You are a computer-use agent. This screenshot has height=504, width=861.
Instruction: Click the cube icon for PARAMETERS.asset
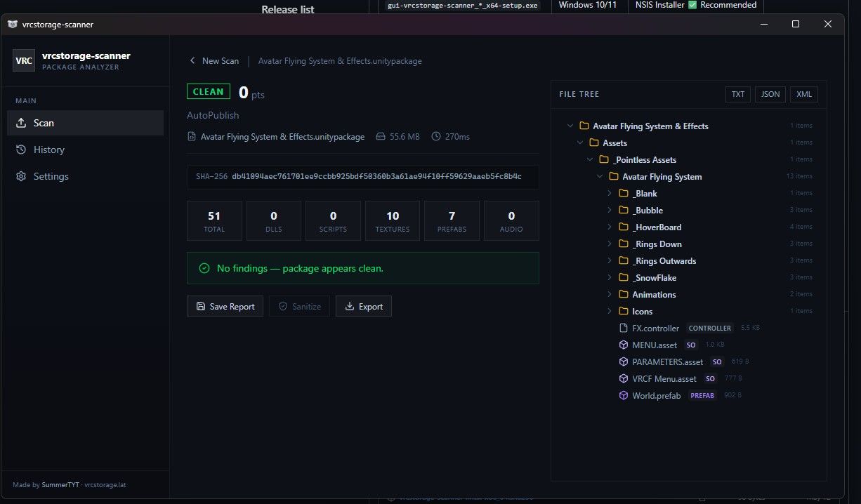point(623,362)
